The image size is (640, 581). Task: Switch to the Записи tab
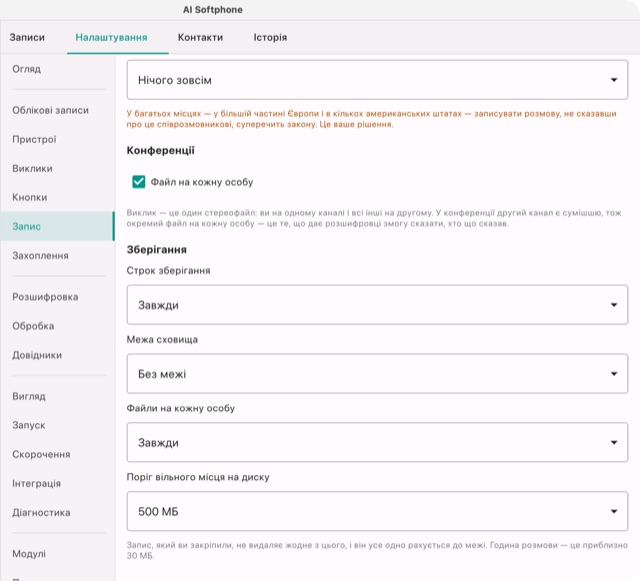pos(27,37)
